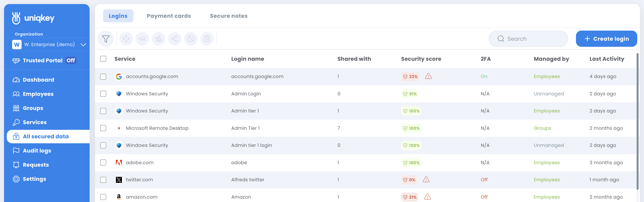Tick the accounts.google.com row checkbox
644x202 pixels.
tap(103, 77)
